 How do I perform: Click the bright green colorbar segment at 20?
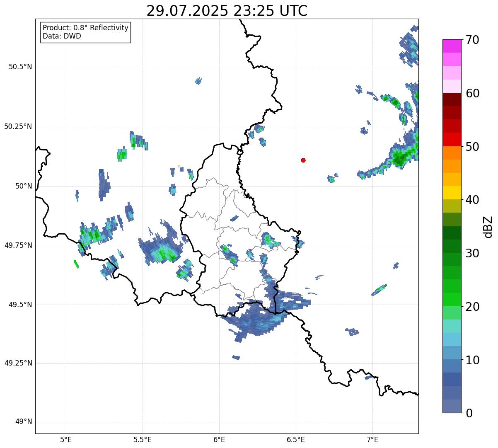(452, 300)
